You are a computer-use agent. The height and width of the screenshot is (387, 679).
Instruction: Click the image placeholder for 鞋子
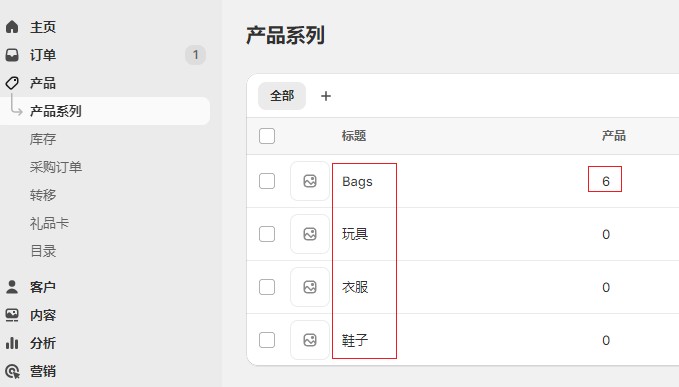click(310, 340)
